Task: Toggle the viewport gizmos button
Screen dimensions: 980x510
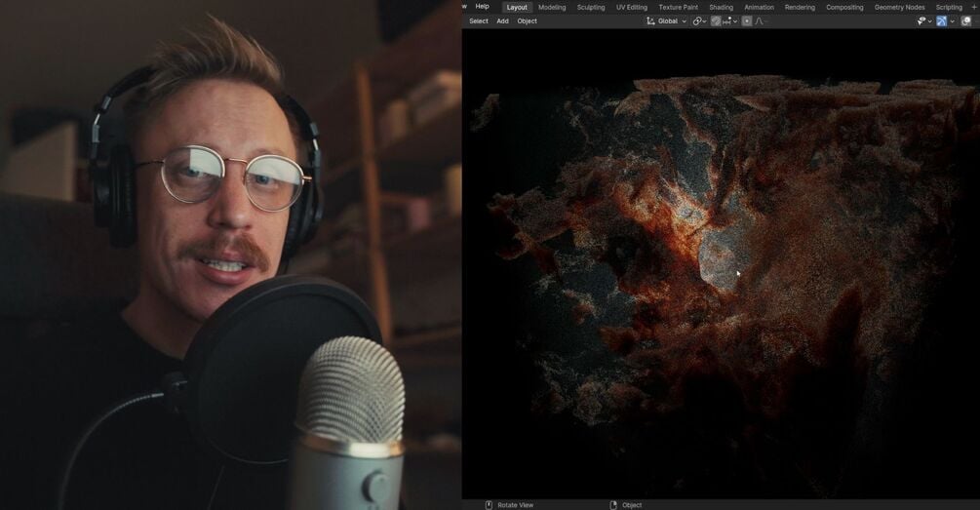Action: coord(941,21)
